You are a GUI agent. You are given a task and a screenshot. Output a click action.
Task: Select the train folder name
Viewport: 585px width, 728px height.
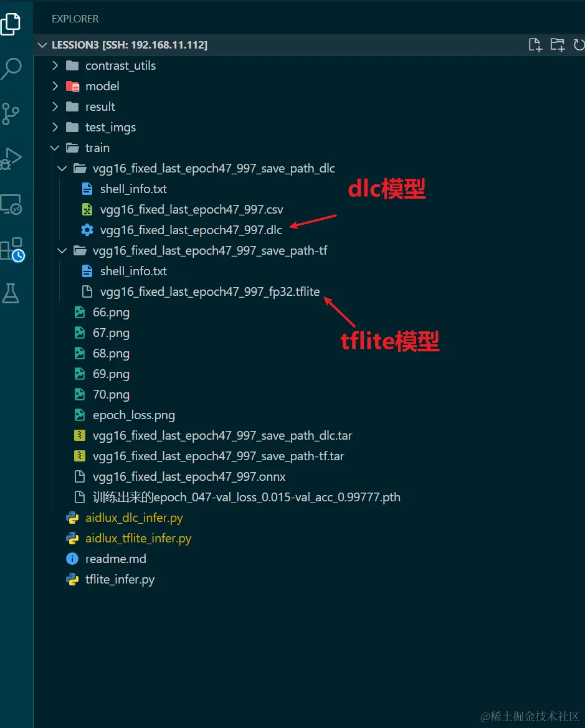pyautogui.click(x=98, y=148)
